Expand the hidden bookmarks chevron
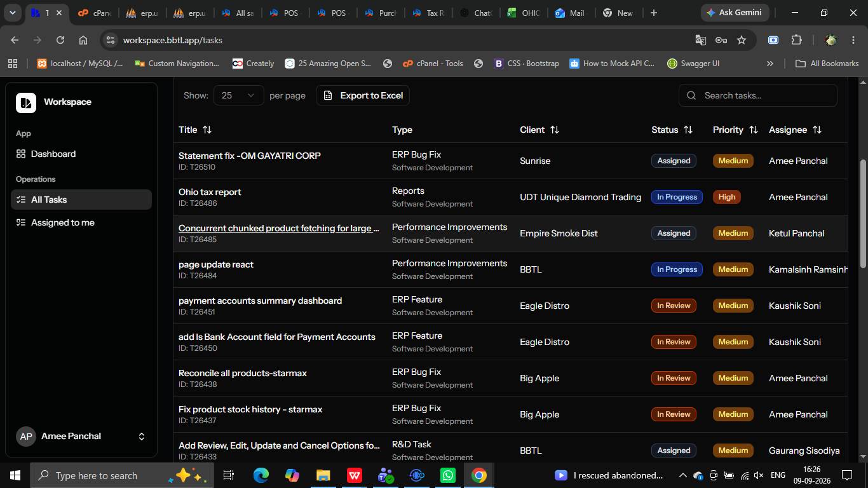Viewport: 868px width, 488px height. pyautogui.click(x=770, y=64)
